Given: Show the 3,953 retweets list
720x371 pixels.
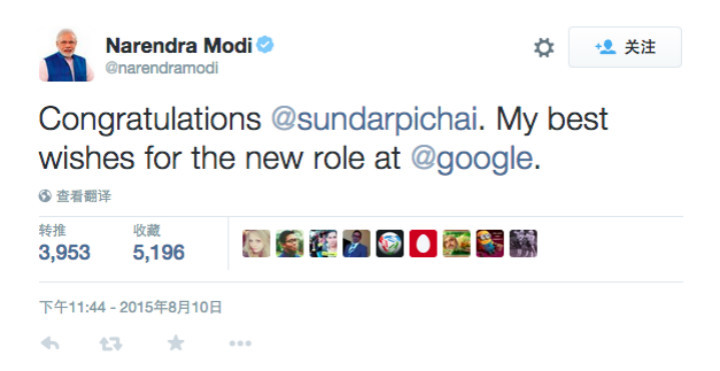Looking at the screenshot, I should (64, 244).
